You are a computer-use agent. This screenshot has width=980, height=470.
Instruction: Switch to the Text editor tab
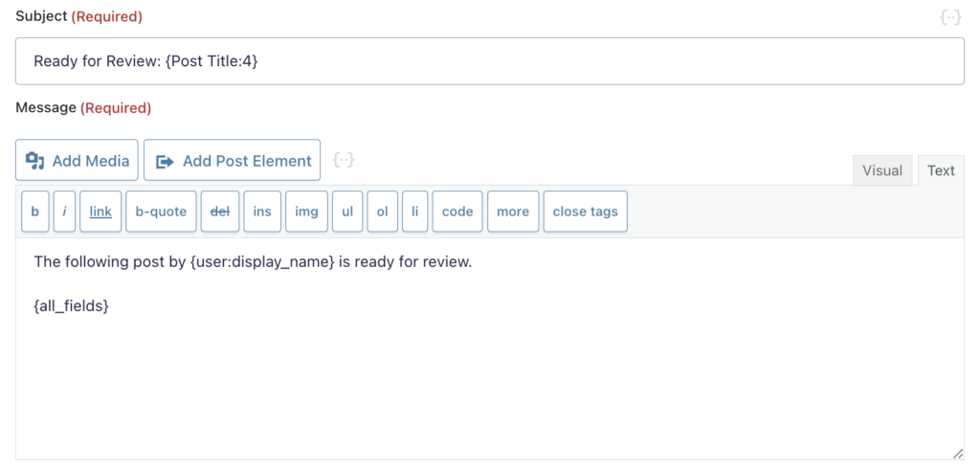(x=941, y=170)
